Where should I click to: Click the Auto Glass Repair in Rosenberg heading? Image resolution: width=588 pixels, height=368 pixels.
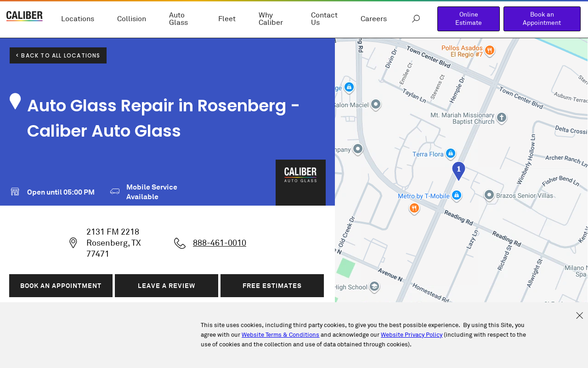163,118
